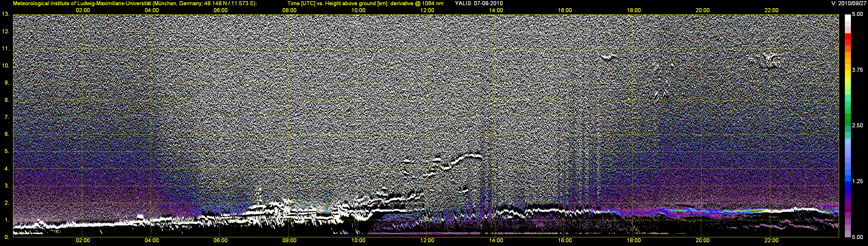The width and height of the screenshot is (868, 246).
Task: Click the height axis label '7.'
Action: point(7,117)
